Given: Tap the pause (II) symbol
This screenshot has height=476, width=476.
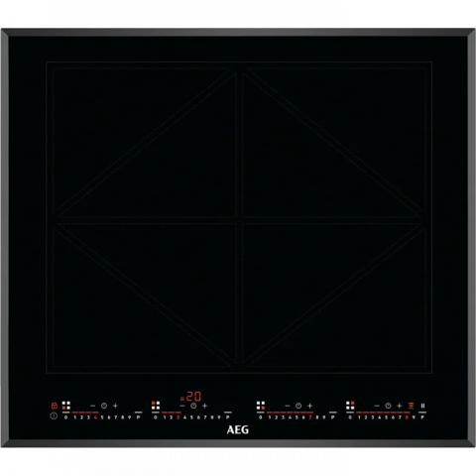Looking at the screenshot, I should (422, 406).
